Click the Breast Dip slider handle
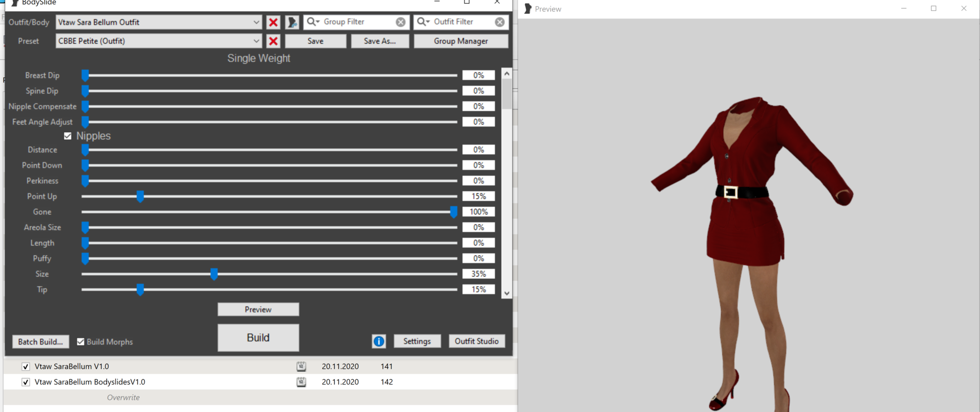980x412 pixels. click(85, 76)
